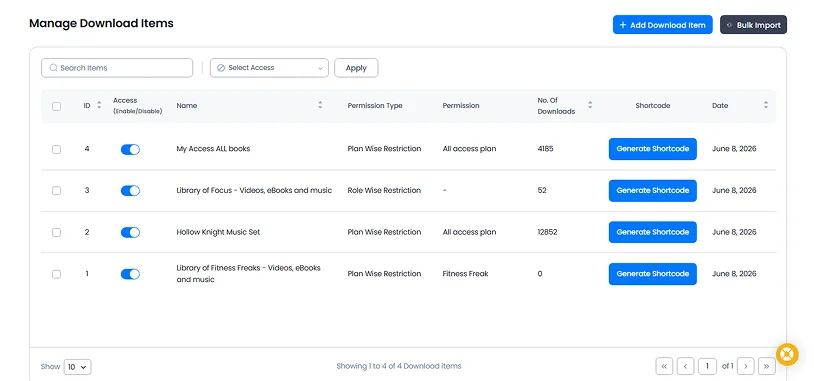The height and width of the screenshot is (381, 814).
Task: Click the name My Access ALL books
Action: (x=213, y=149)
